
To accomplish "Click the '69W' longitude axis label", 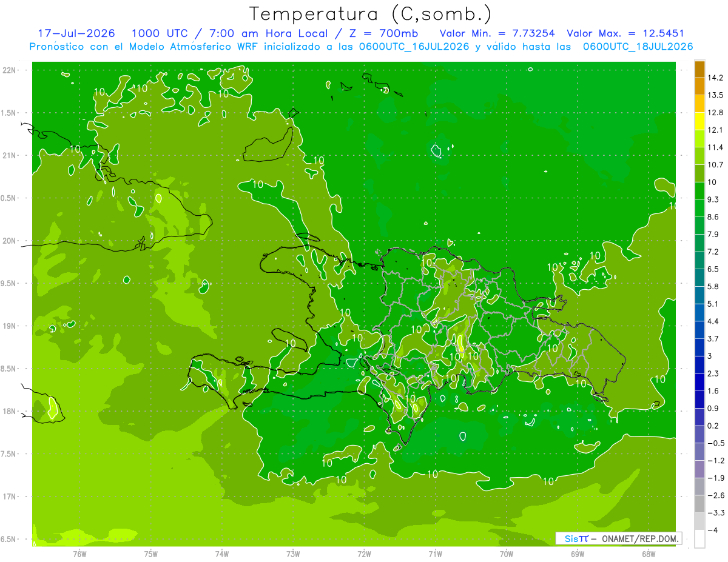I will click(x=578, y=554).
